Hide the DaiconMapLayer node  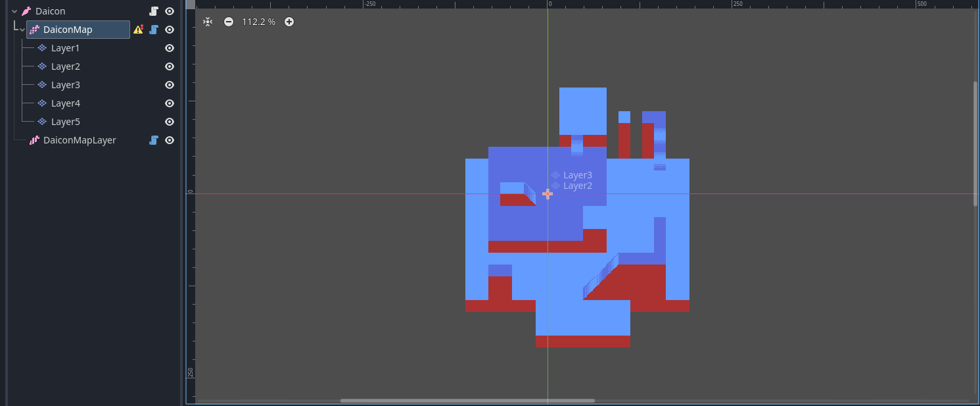click(x=170, y=140)
